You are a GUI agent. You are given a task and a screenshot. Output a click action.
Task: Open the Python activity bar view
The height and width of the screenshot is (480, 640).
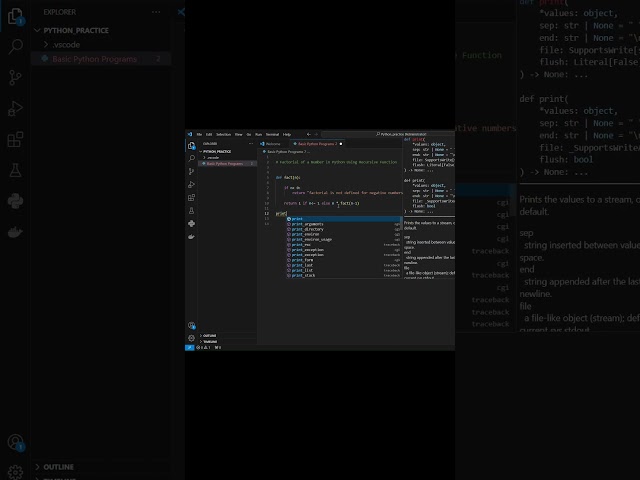191,224
